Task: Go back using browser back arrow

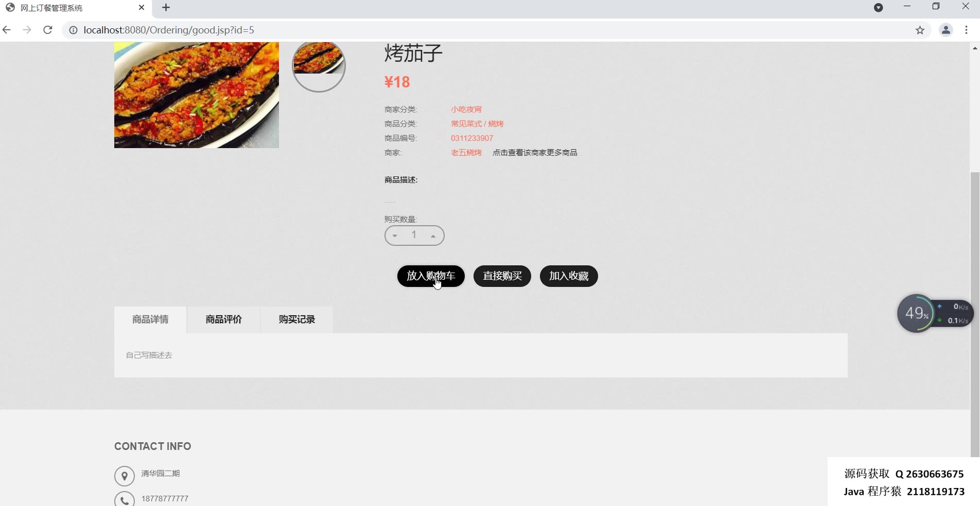Action: 7,30
